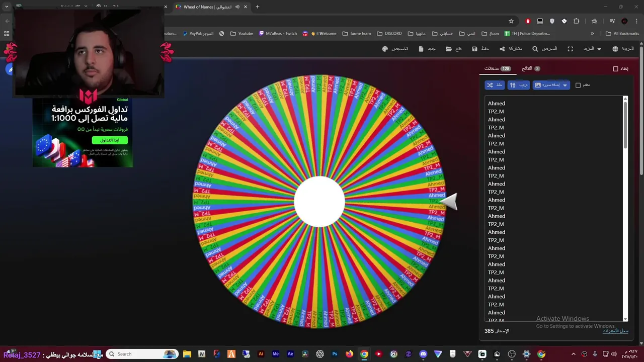
Task: Bookmark this page with the star icon
Action: 511,21
